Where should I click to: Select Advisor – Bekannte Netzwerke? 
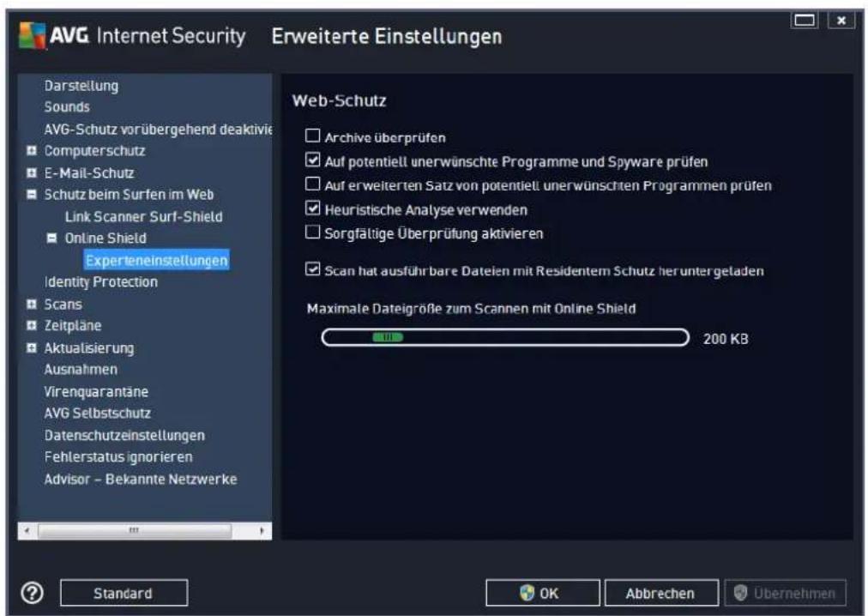point(141,480)
